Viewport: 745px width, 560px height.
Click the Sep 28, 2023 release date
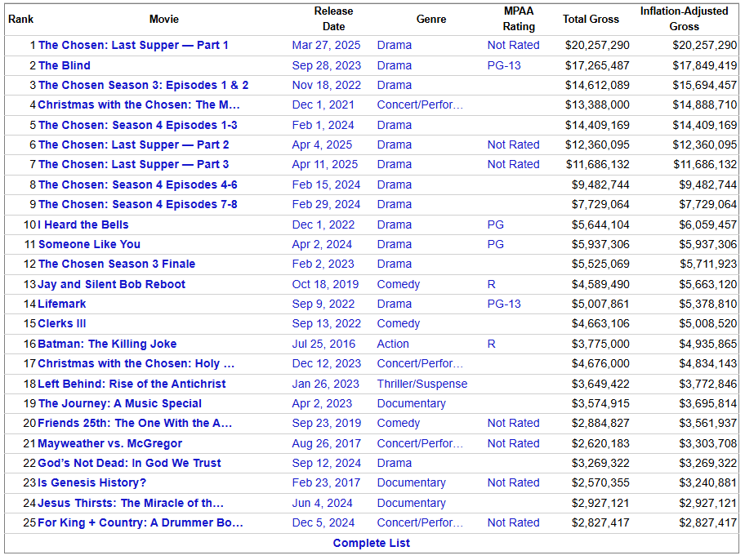pyautogui.click(x=327, y=65)
